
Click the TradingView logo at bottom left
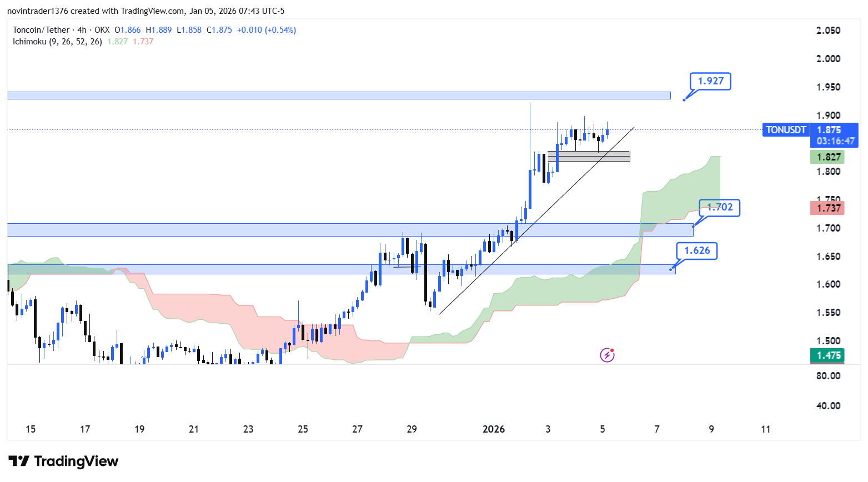(63, 461)
